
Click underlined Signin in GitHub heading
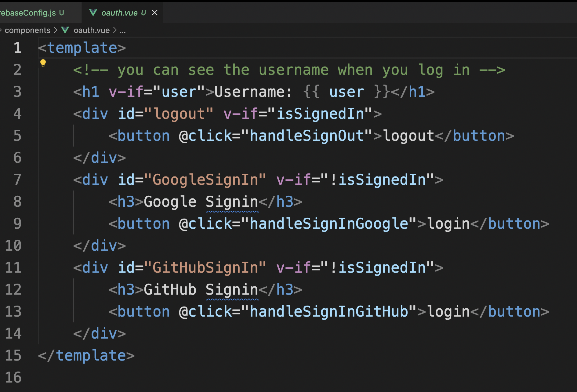tap(232, 290)
